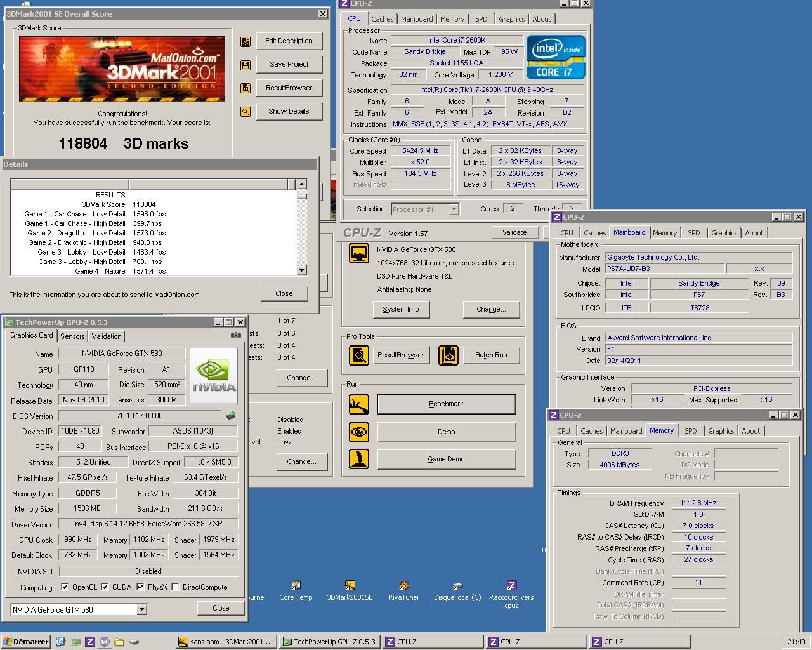
Task: Click the Pro Tools ResultBrowser icon
Action: [359, 355]
